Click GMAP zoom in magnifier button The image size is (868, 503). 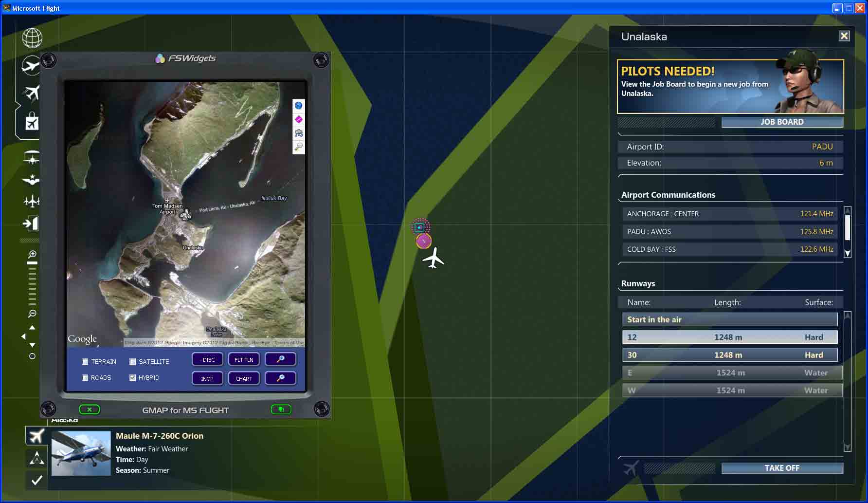coord(280,359)
